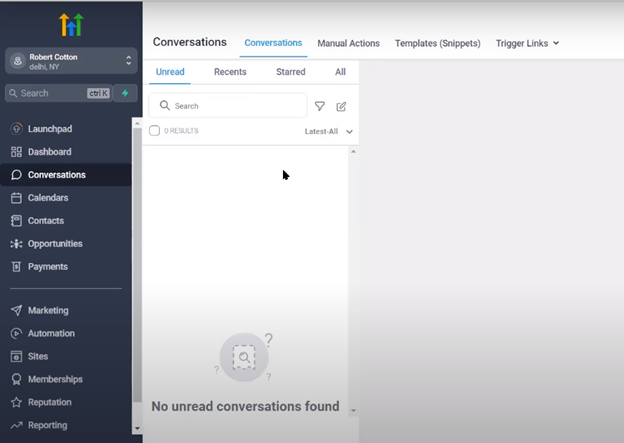Click the Reporting trend-line icon

tap(16, 425)
